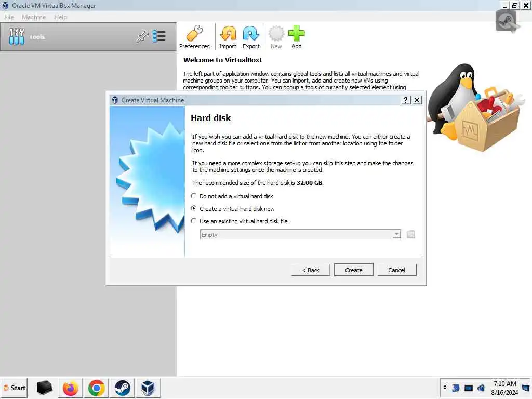This screenshot has height=399, width=532.
Task: Go to the previous step with Back
Action: (311, 270)
